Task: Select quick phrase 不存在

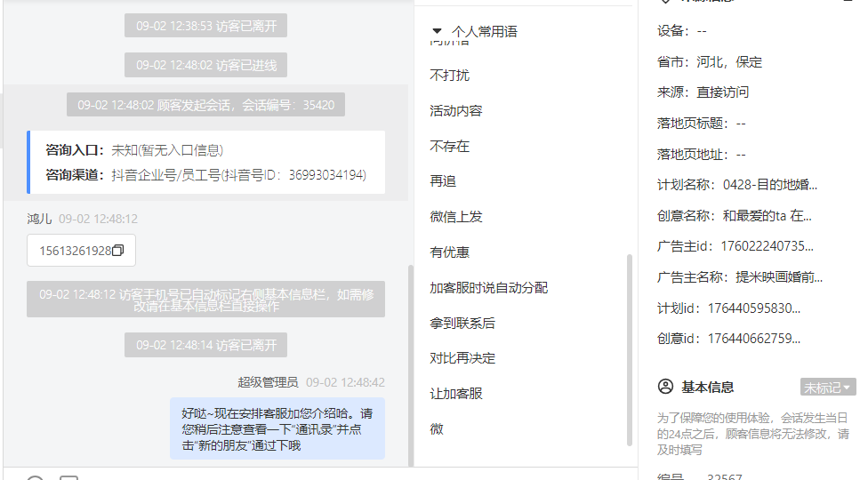Action: (449, 146)
